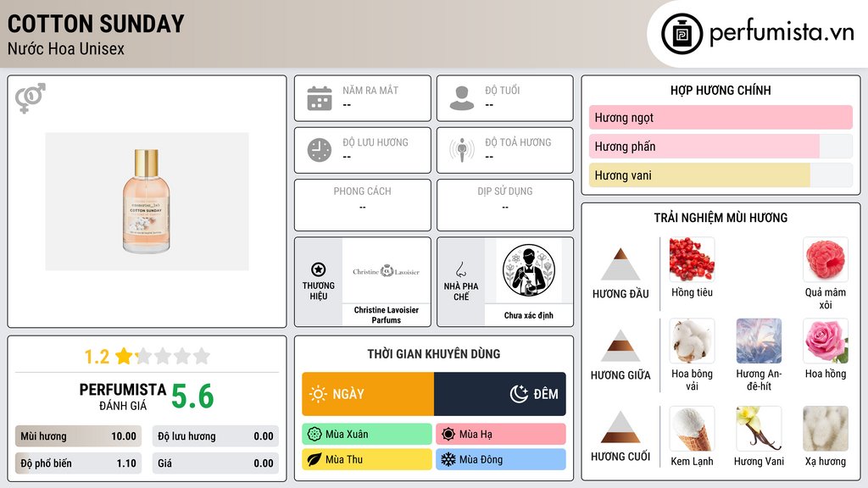Click the Giá 0.00 score box
Image resolution: width=868 pixels, height=488 pixels.
coord(215,463)
